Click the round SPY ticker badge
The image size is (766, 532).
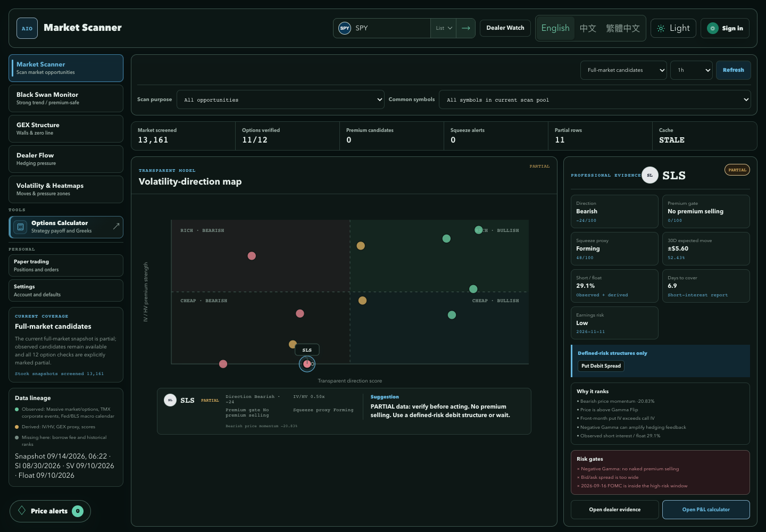[345, 28]
